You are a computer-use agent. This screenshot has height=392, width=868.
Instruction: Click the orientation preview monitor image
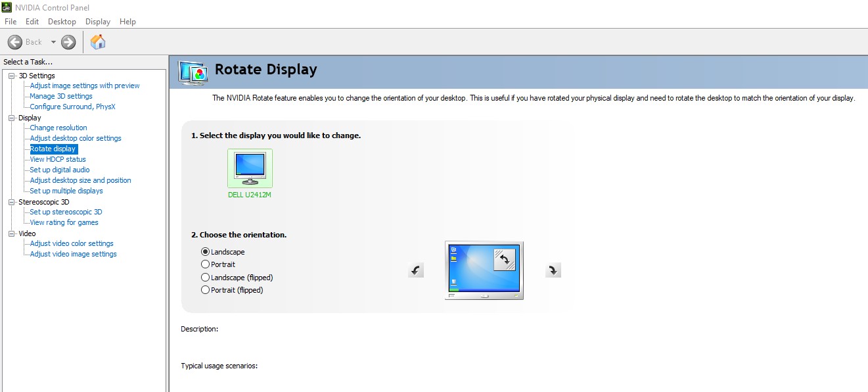tap(484, 270)
